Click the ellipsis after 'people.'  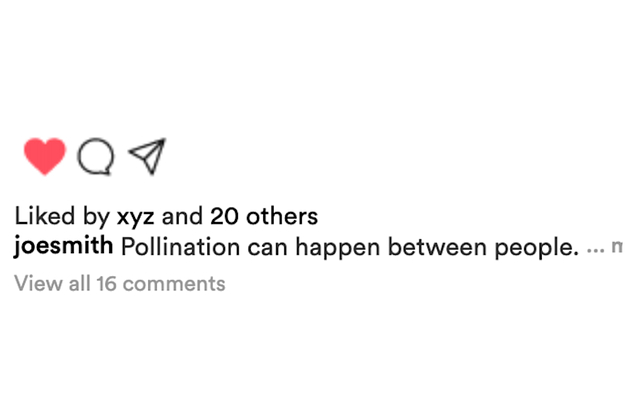coord(596,251)
